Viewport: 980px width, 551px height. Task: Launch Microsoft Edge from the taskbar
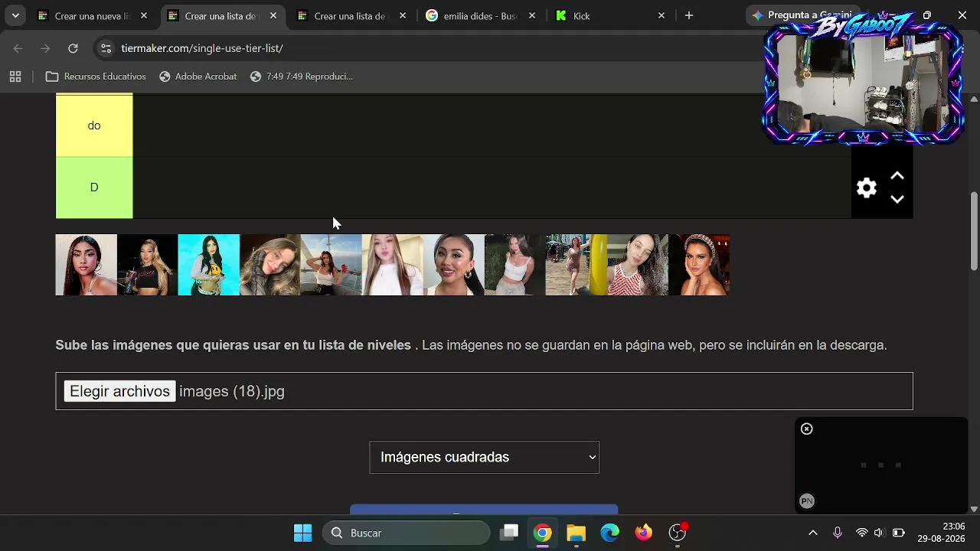[610, 533]
